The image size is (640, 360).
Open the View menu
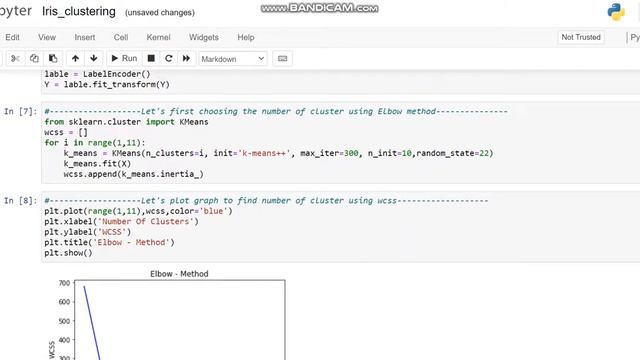coord(47,37)
